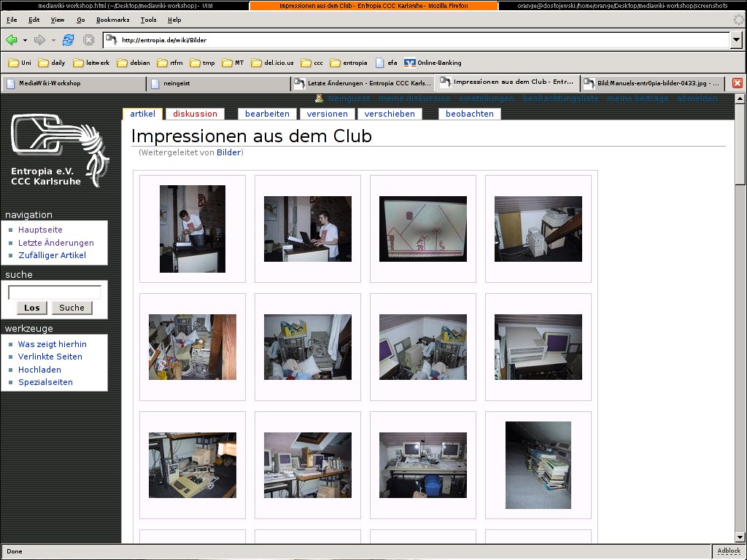The width and height of the screenshot is (747, 560).
Task: Open Zufälliger Artikel link
Action: [x=52, y=255]
